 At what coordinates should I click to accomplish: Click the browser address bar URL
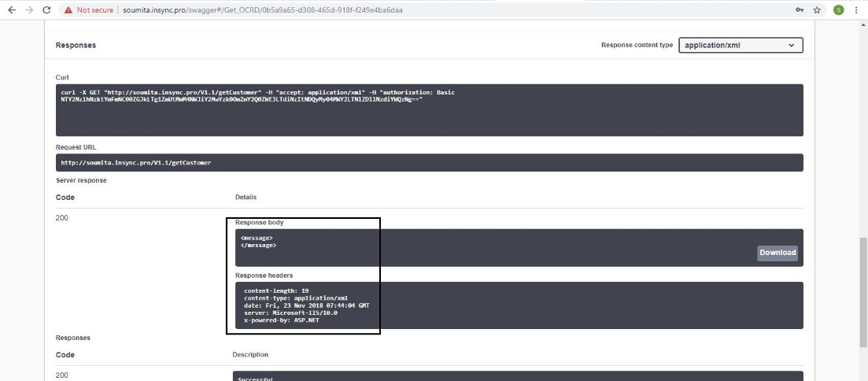click(x=268, y=10)
